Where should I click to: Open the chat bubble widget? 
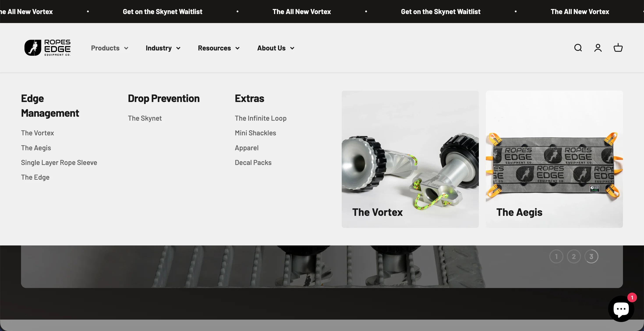click(x=621, y=309)
